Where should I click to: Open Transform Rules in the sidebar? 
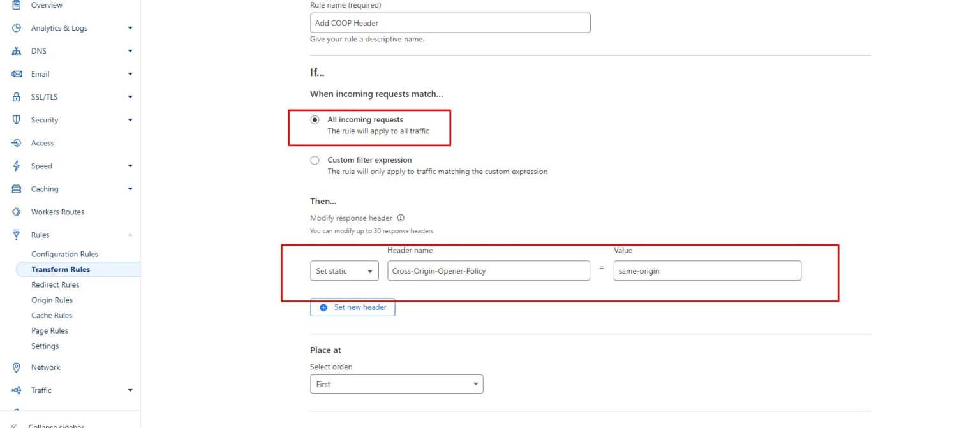point(61,269)
